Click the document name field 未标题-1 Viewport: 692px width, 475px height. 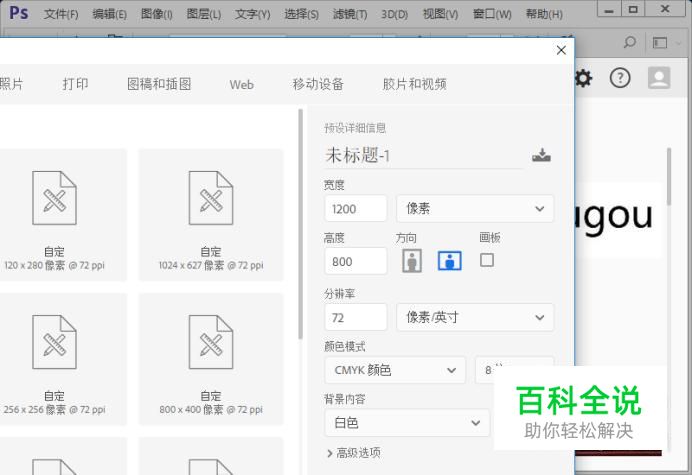tap(424, 155)
